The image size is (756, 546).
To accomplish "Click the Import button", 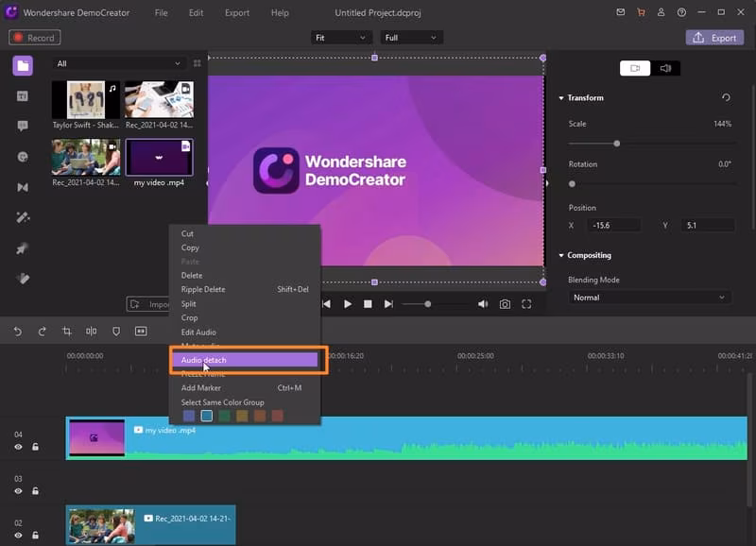I will coord(148,304).
